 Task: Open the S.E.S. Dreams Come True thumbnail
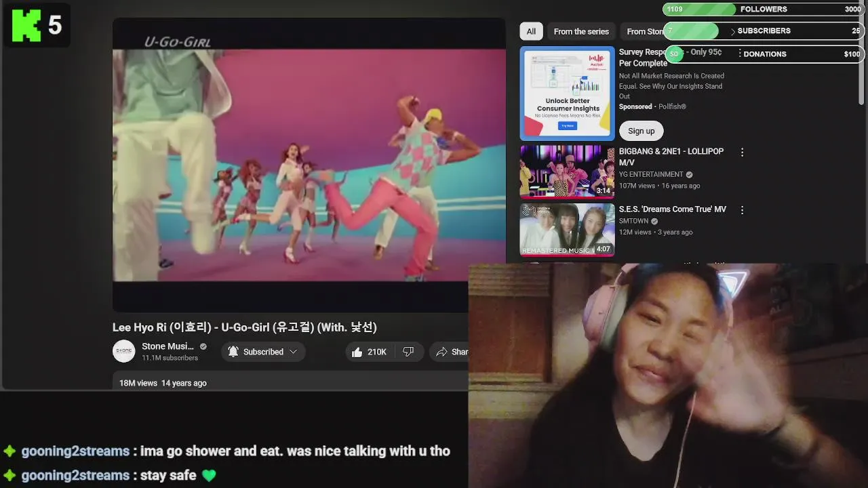567,230
